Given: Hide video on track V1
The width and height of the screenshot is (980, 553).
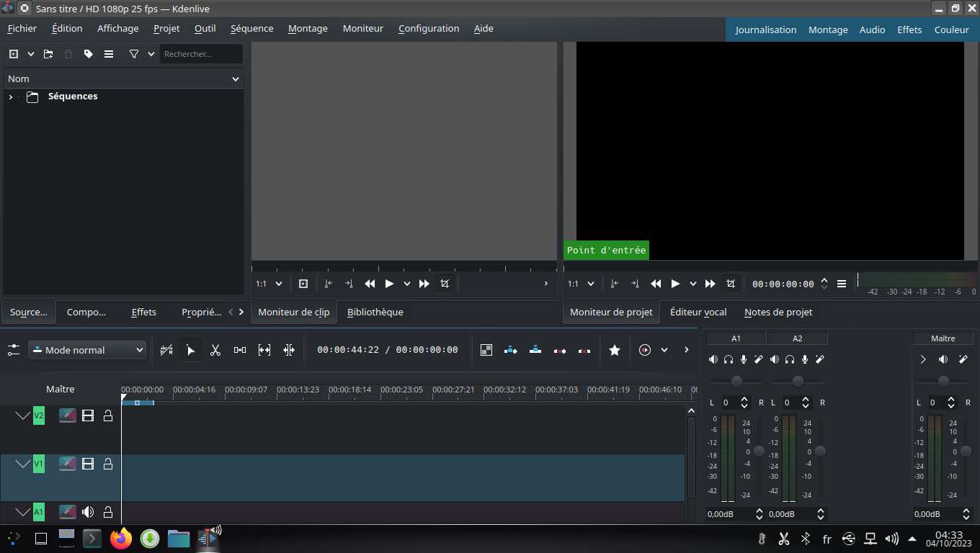Looking at the screenshot, I should click(x=88, y=464).
